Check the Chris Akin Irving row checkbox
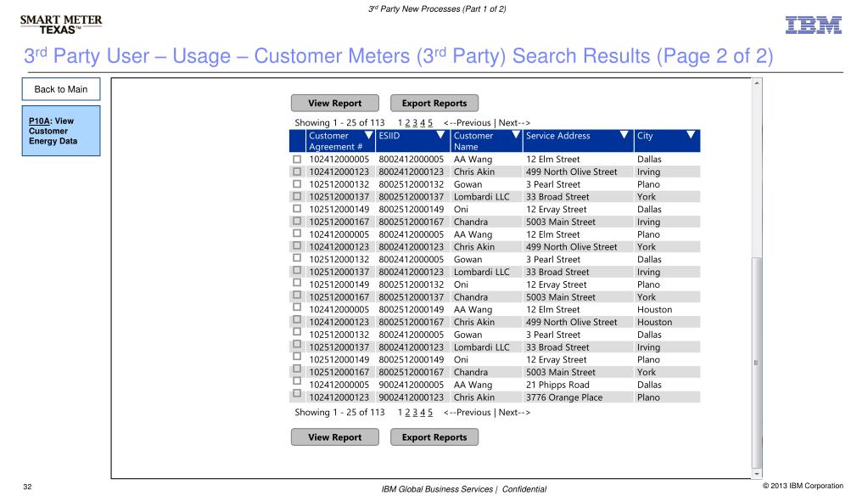Screen dimensions: 868x501 (297, 172)
